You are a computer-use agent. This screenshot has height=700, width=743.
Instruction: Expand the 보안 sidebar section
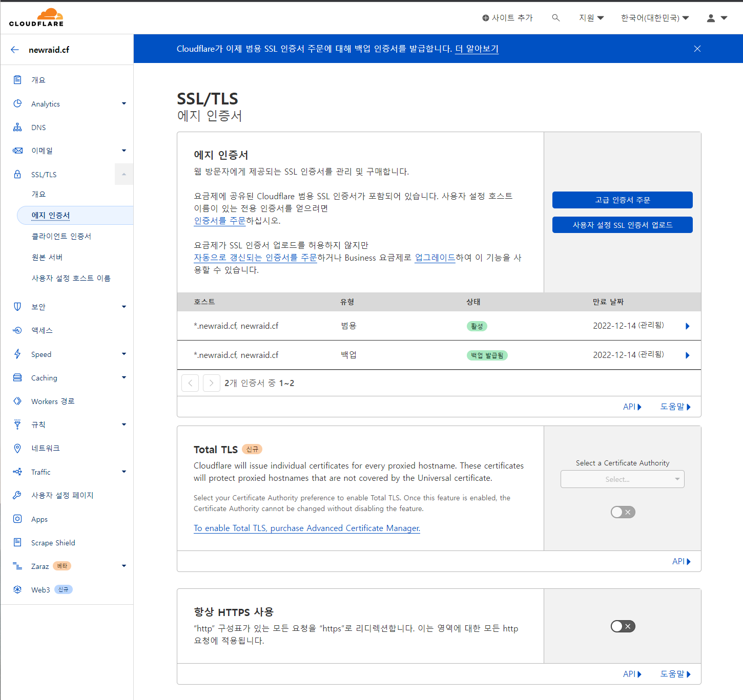pos(124,307)
